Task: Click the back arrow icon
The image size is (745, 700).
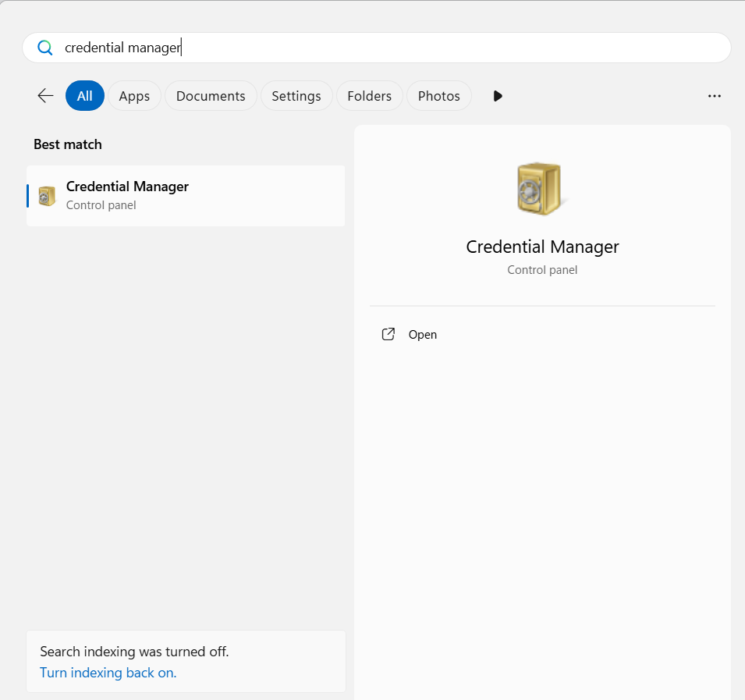Action: pos(45,95)
